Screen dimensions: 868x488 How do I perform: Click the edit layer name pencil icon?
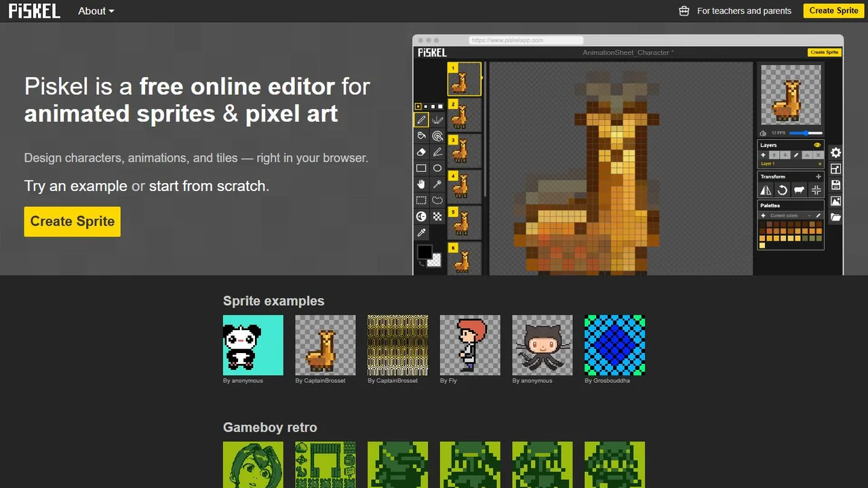[x=796, y=155]
